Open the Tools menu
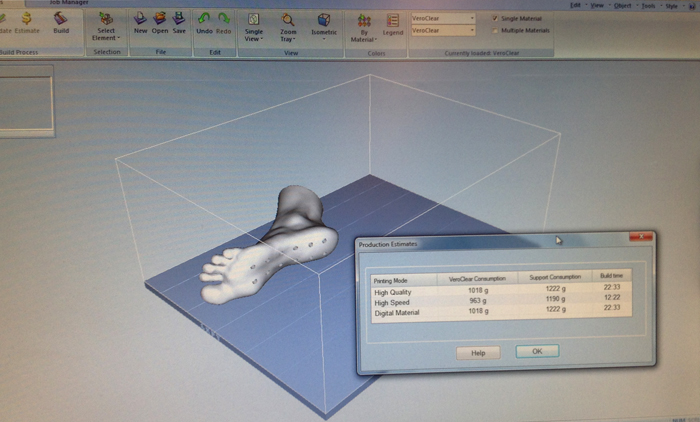Screen dimensions: 700x422 648,6
